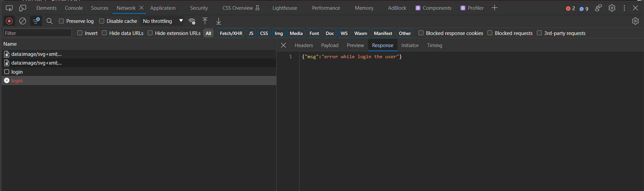Open the React Profiler tab

[x=472, y=8]
